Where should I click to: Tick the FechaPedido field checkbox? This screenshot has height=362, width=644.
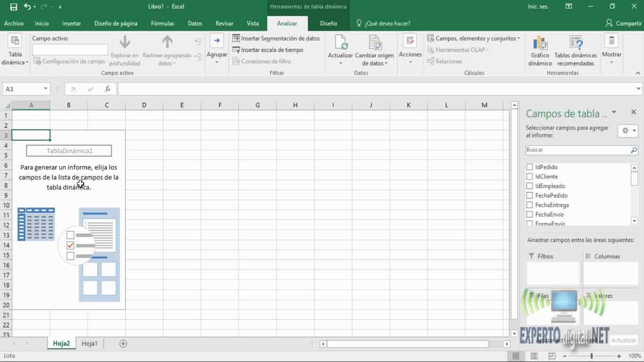click(x=529, y=196)
